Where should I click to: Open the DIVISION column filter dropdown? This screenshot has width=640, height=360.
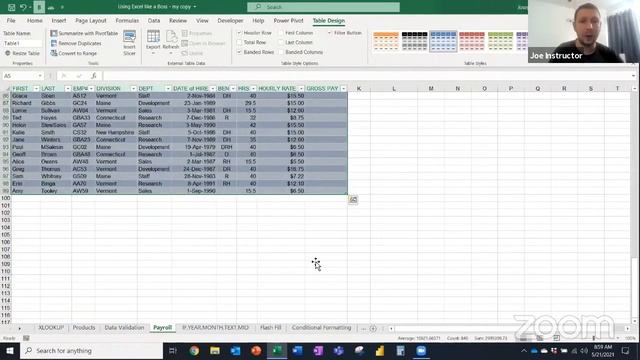pos(133,89)
